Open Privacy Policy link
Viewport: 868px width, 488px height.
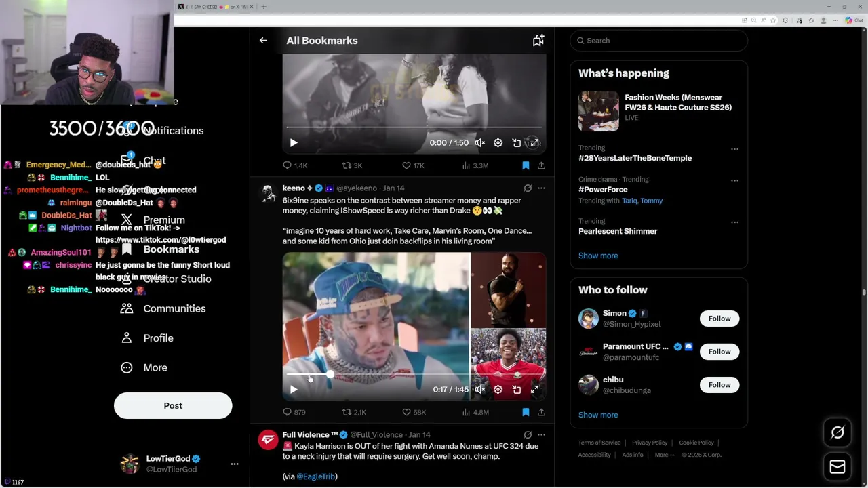(x=650, y=443)
